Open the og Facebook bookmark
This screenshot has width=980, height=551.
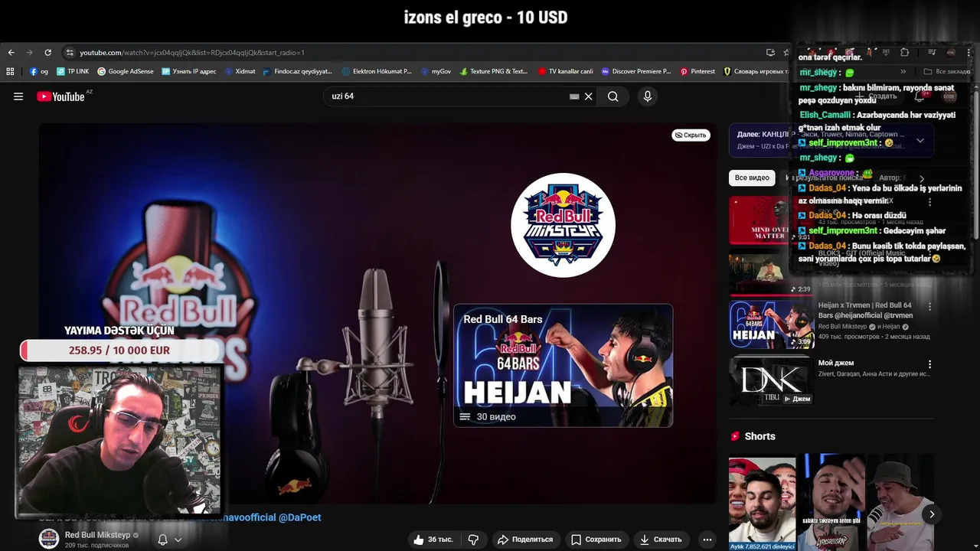39,71
